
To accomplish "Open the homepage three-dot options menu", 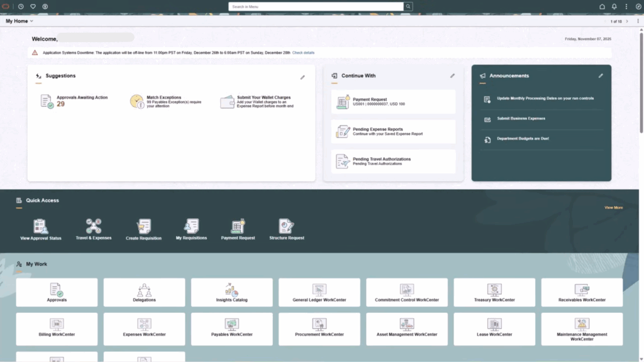I will coord(637,21).
